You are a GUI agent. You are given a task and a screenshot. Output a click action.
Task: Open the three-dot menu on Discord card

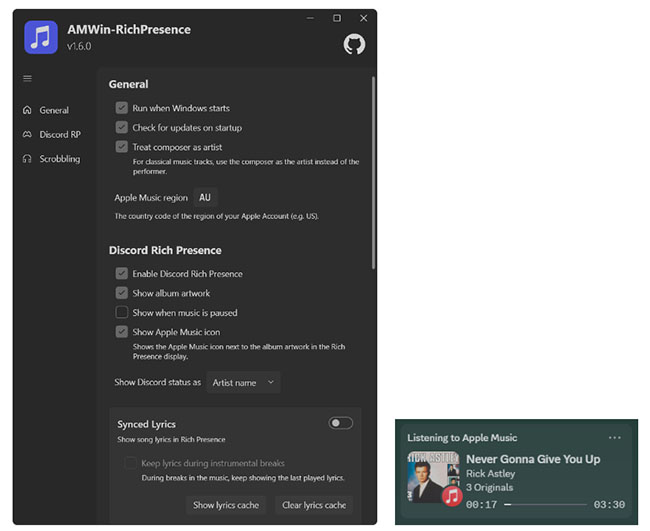(614, 437)
